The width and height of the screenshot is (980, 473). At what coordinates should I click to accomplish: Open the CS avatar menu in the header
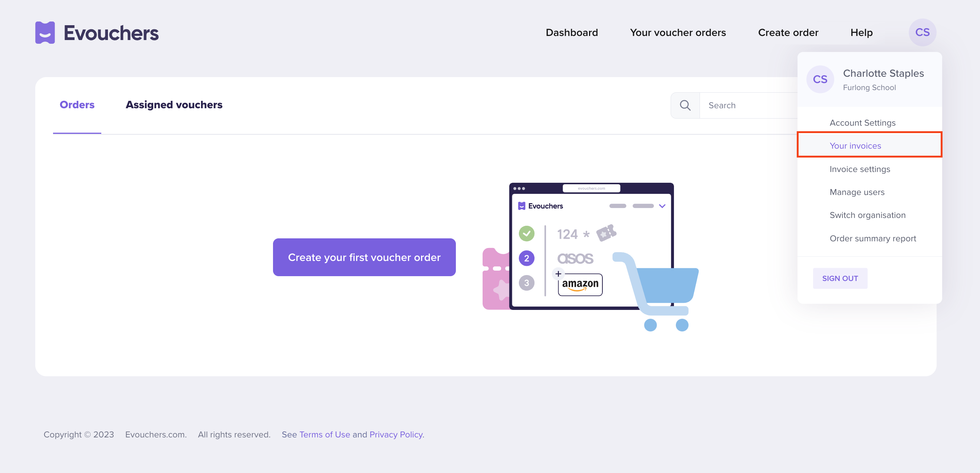[x=923, y=32]
